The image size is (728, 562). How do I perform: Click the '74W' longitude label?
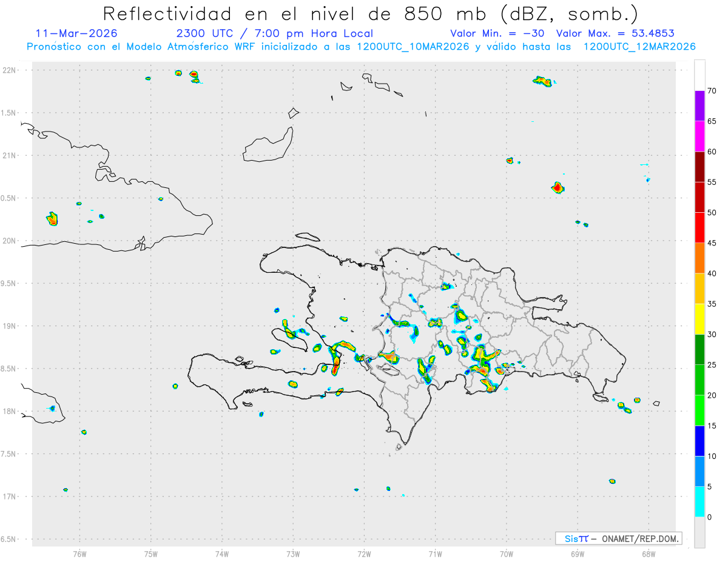[221, 554]
